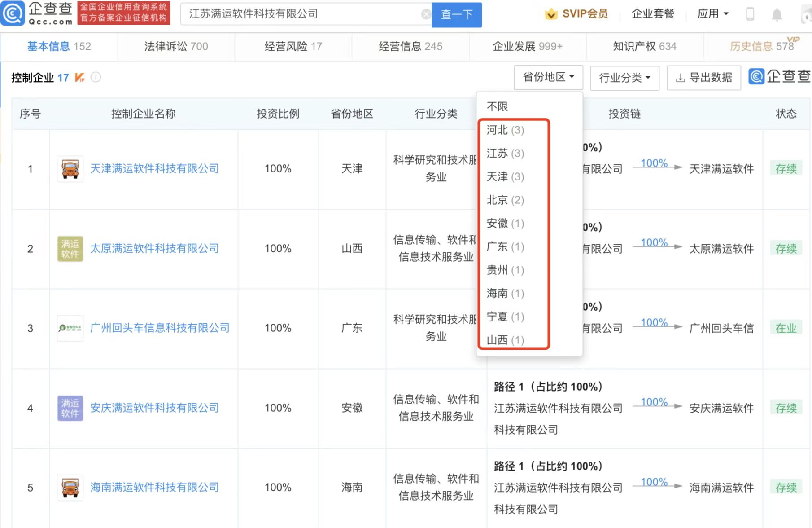Click 100% chain link in 安庆满运 row
812x528 pixels.
click(x=654, y=402)
